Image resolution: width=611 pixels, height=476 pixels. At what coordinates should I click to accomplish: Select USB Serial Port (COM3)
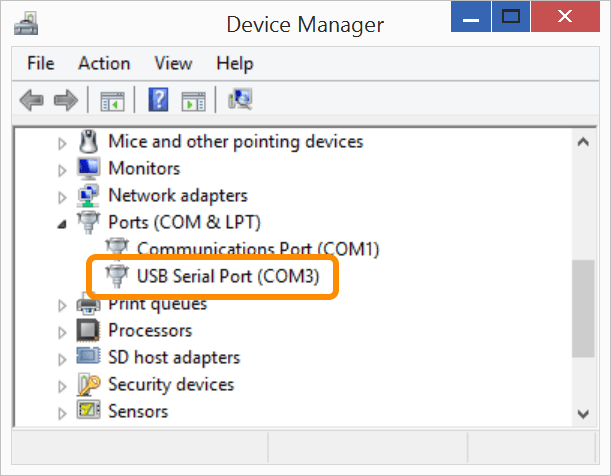227,276
